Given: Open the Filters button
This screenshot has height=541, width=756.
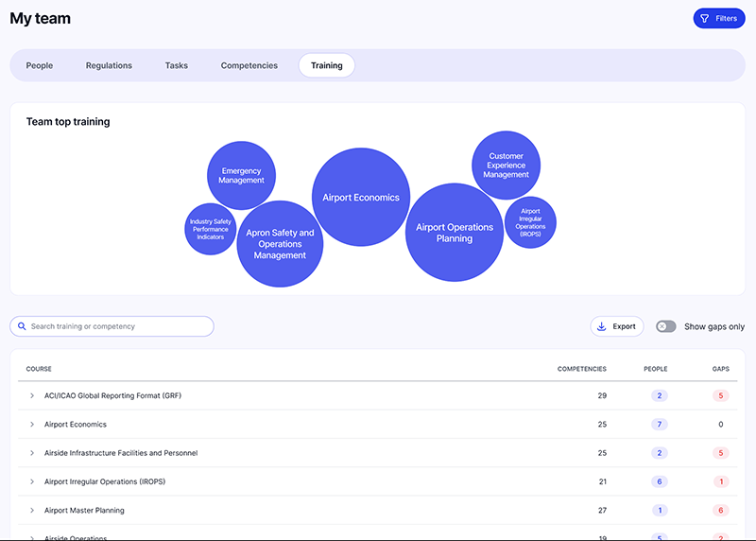Looking at the screenshot, I should click(719, 18).
